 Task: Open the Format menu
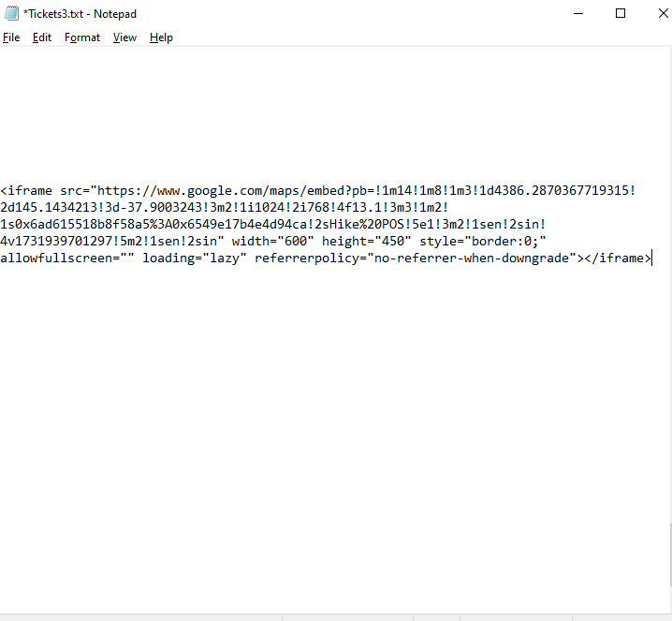(x=82, y=37)
